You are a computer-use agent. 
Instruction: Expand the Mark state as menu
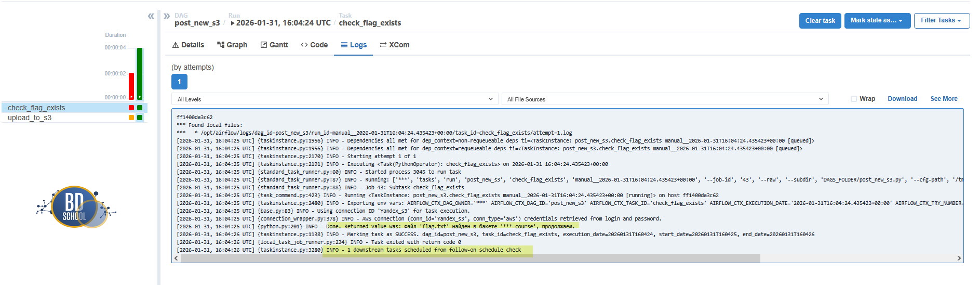[x=877, y=21]
